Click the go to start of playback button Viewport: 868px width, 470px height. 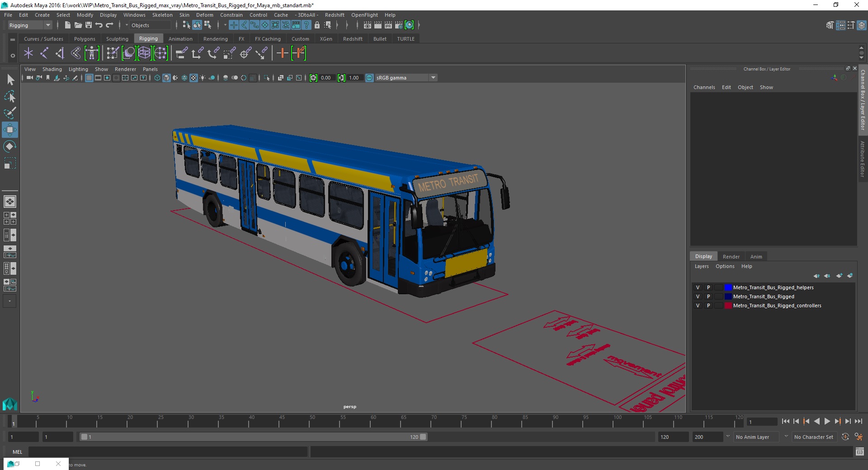[x=785, y=421]
